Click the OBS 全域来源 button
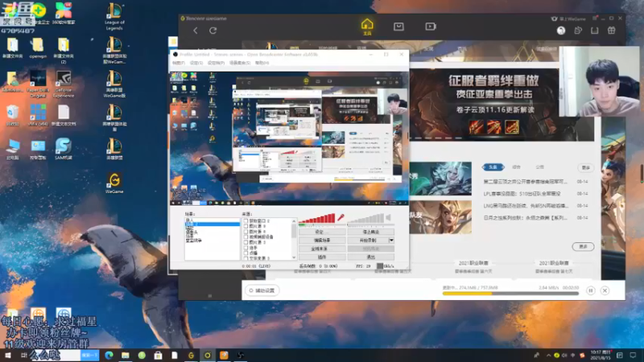The height and width of the screenshot is (362, 644). point(322,249)
